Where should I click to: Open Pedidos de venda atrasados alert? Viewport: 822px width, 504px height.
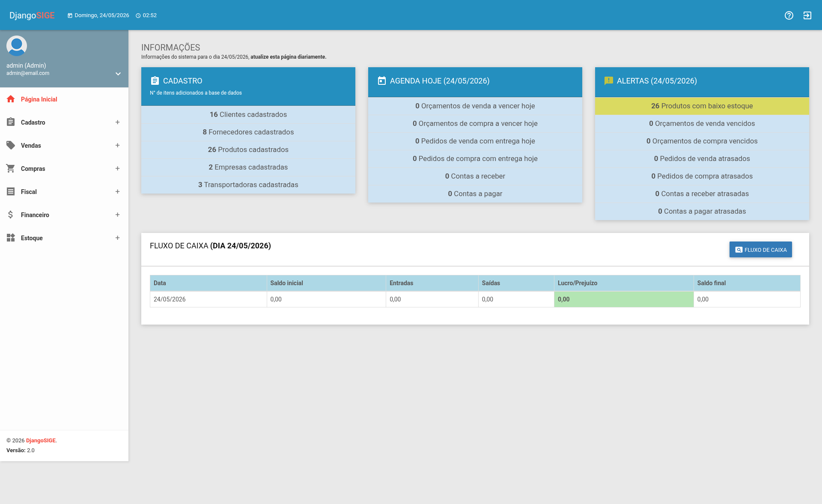pos(702,159)
